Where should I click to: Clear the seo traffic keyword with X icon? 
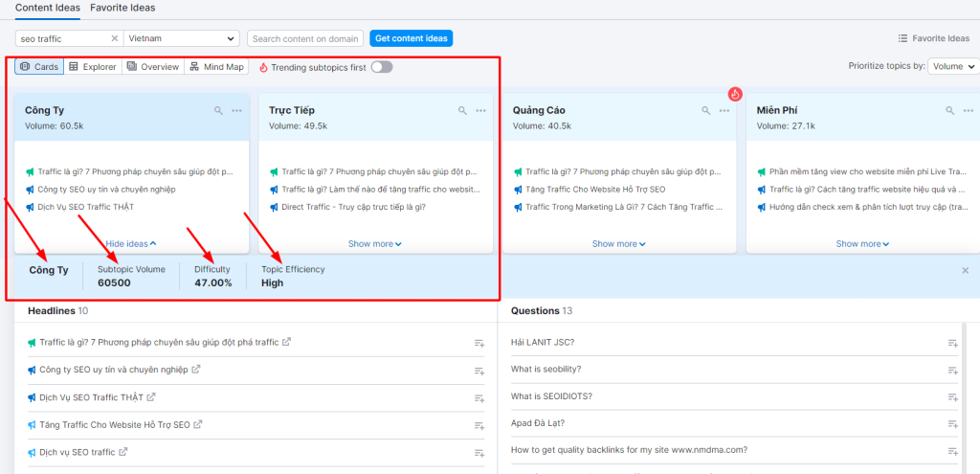[x=115, y=39]
